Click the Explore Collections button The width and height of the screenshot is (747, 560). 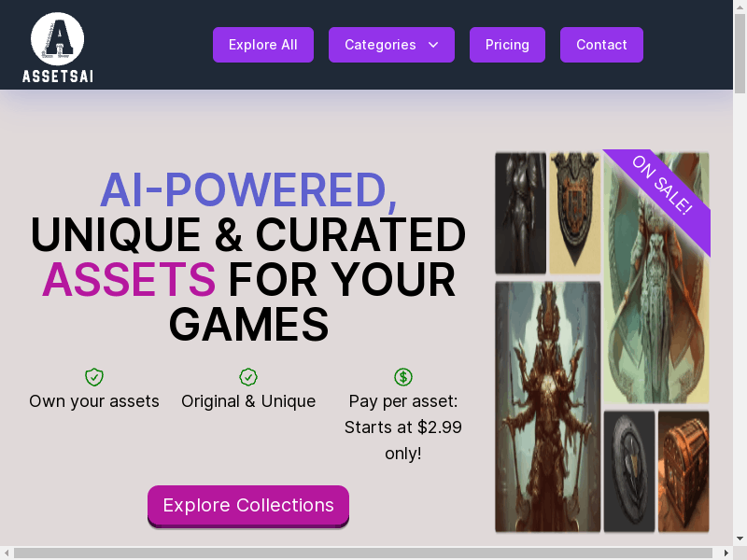coord(248,505)
